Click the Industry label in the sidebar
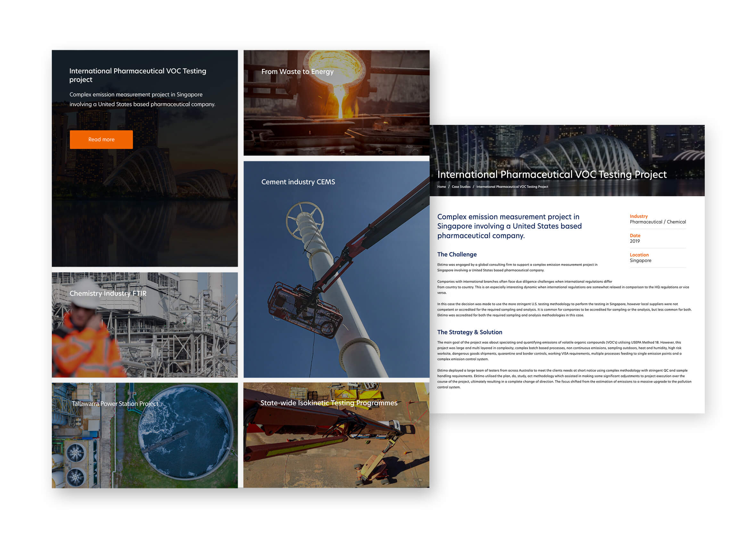Viewport: 756px width, 538px height. point(638,216)
